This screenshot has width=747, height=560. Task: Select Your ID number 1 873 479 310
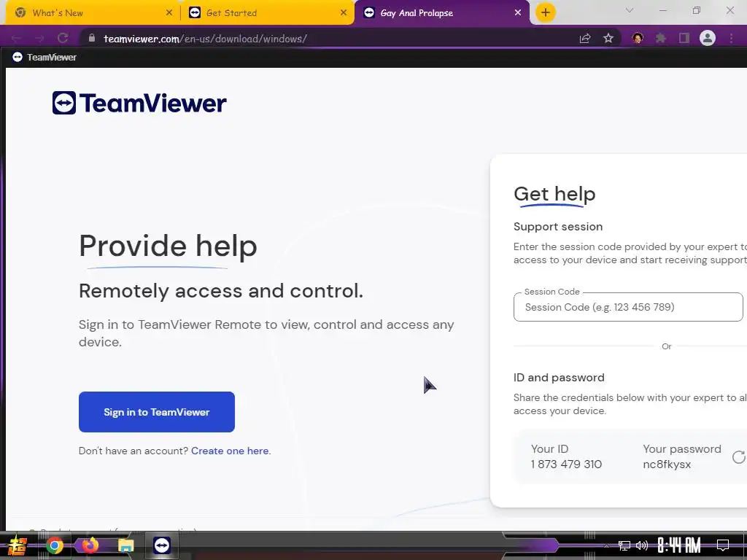[566, 464]
